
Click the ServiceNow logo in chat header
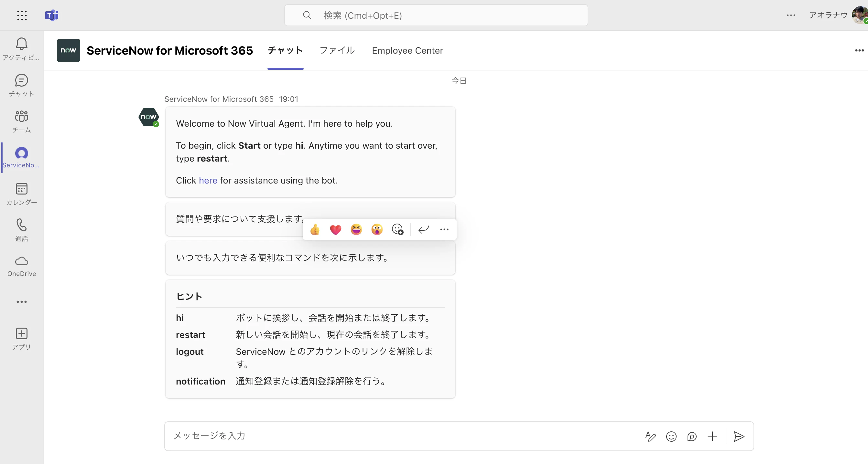(x=69, y=50)
